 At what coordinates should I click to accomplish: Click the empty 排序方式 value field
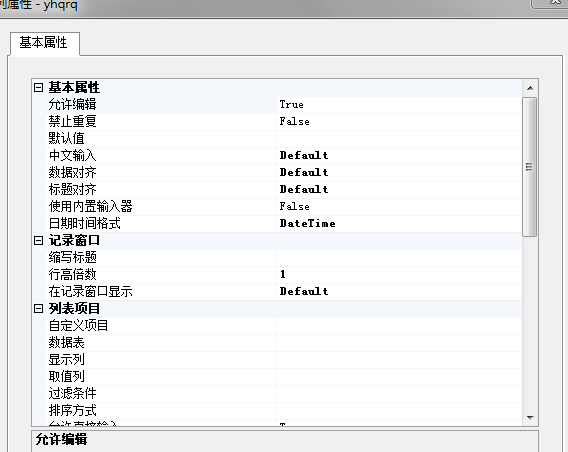[x=399, y=411]
